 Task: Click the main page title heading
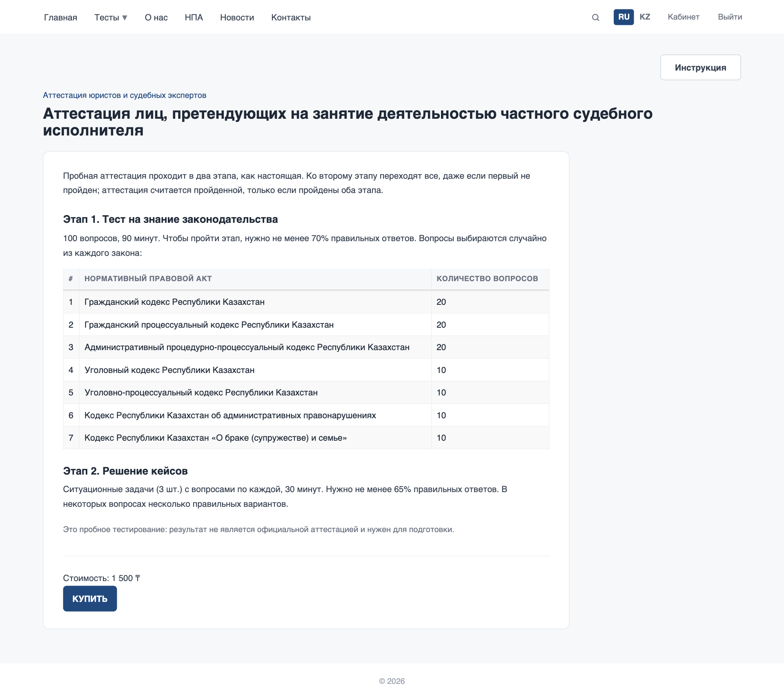348,122
